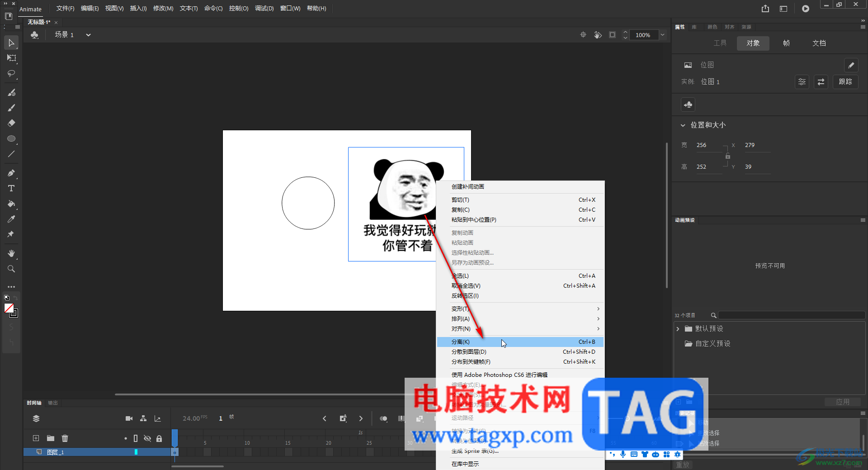Viewport: 868px width, 470px height.
Task: Click the edit bitmap pencil icon
Action: pyautogui.click(x=851, y=65)
